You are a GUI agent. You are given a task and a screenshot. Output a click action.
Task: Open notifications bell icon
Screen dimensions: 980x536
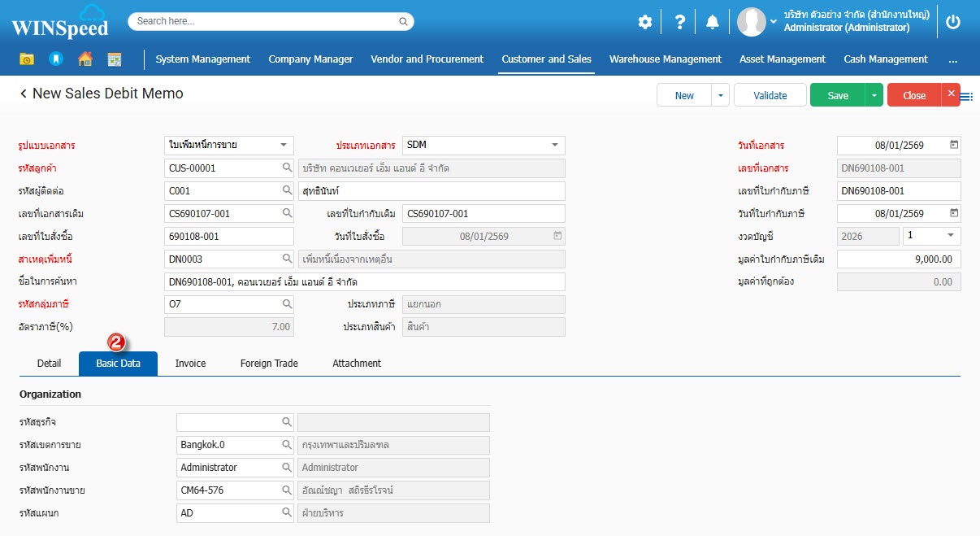tap(713, 22)
